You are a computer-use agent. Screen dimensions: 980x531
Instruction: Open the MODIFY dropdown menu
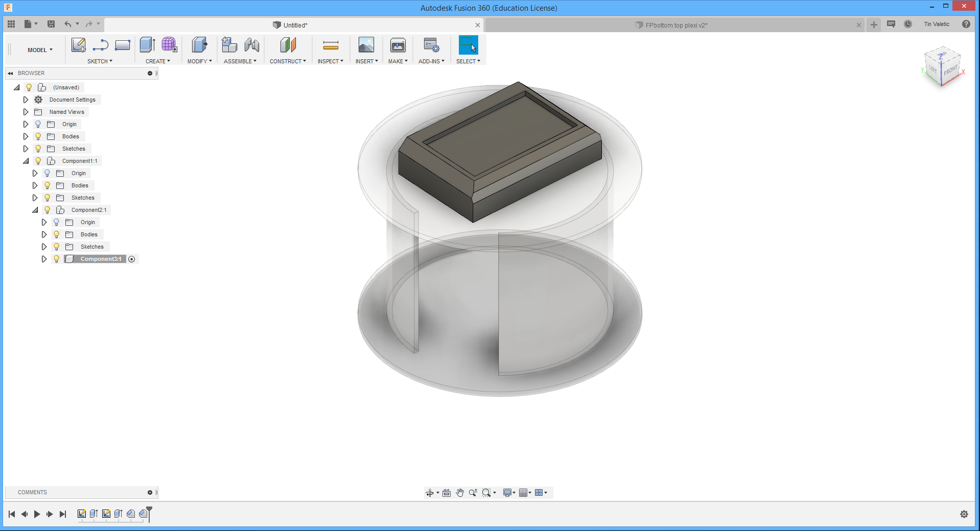tap(199, 61)
